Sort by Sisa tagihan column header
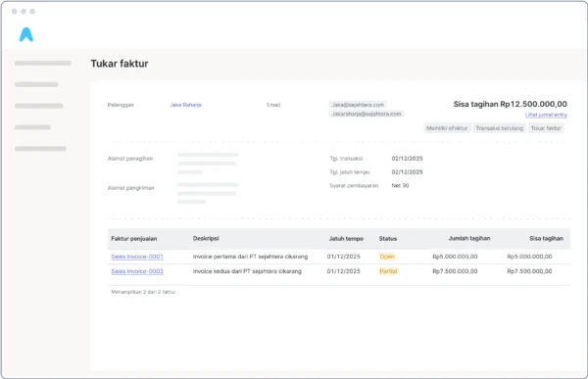 point(547,238)
